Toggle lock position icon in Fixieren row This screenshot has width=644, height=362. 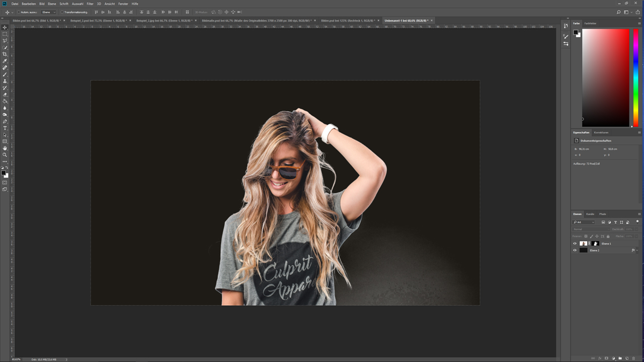(x=597, y=236)
